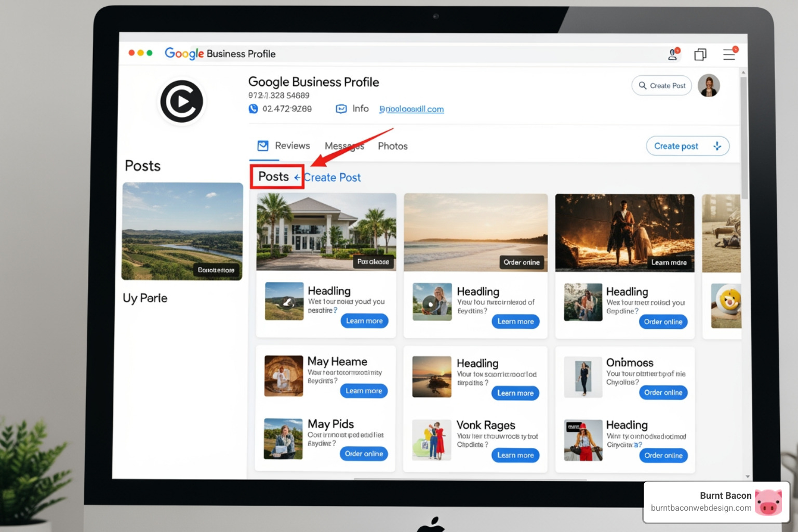Viewport: 798px width, 532px height.
Task: Open the white house with palms photo
Action: pos(326,232)
